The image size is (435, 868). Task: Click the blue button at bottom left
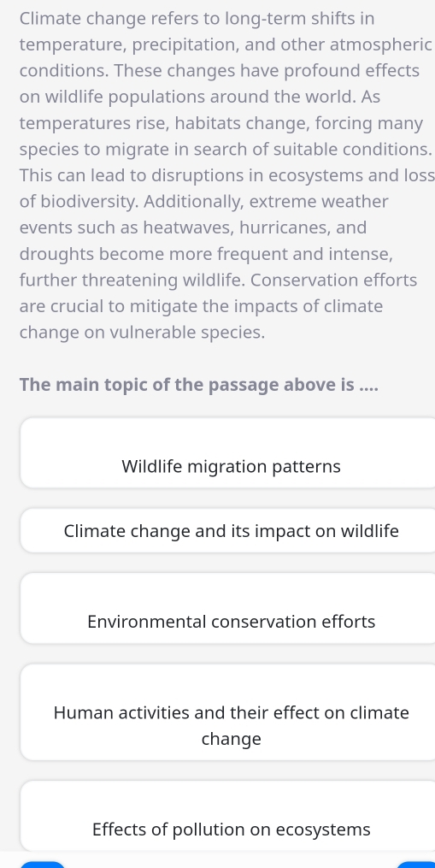click(43, 864)
